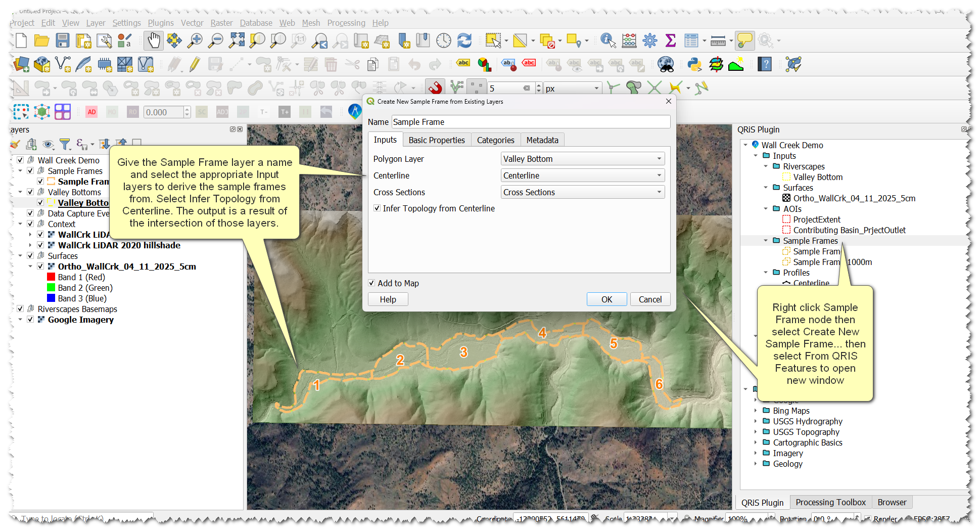Viewport: 980px width, 531px height.
Task: Click the Help button in the dialog
Action: [x=388, y=299]
